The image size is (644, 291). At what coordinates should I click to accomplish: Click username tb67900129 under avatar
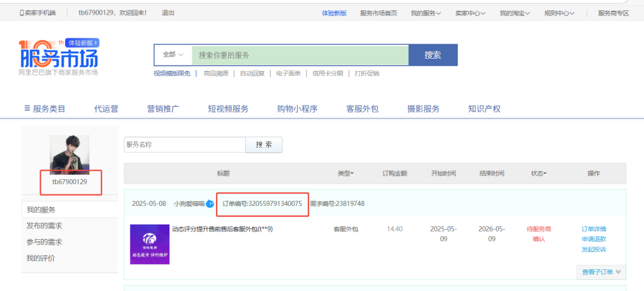pos(70,181)
